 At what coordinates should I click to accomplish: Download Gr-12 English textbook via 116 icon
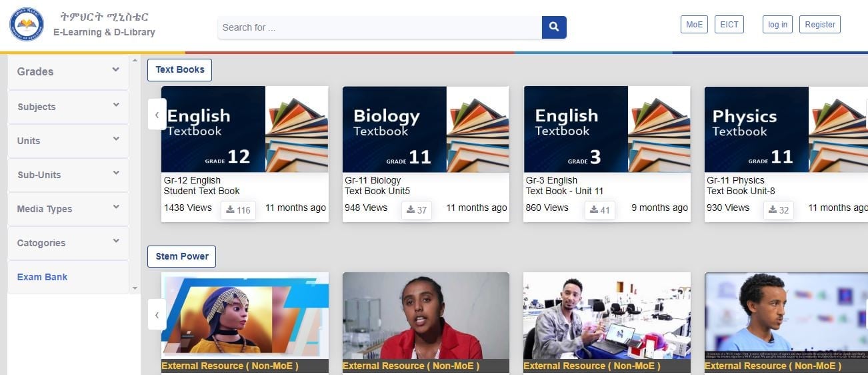click(238, 210)
